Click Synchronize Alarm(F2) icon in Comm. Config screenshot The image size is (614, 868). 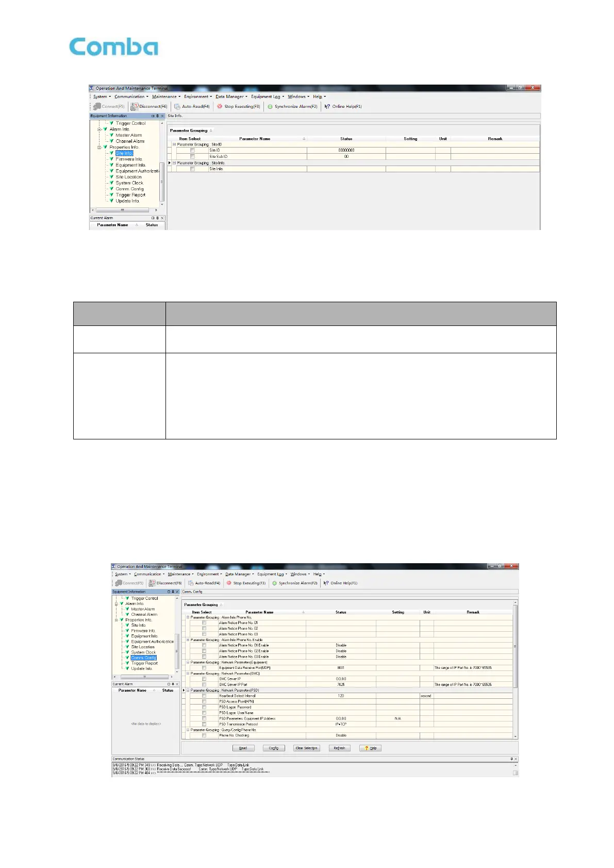pos(275,583)
